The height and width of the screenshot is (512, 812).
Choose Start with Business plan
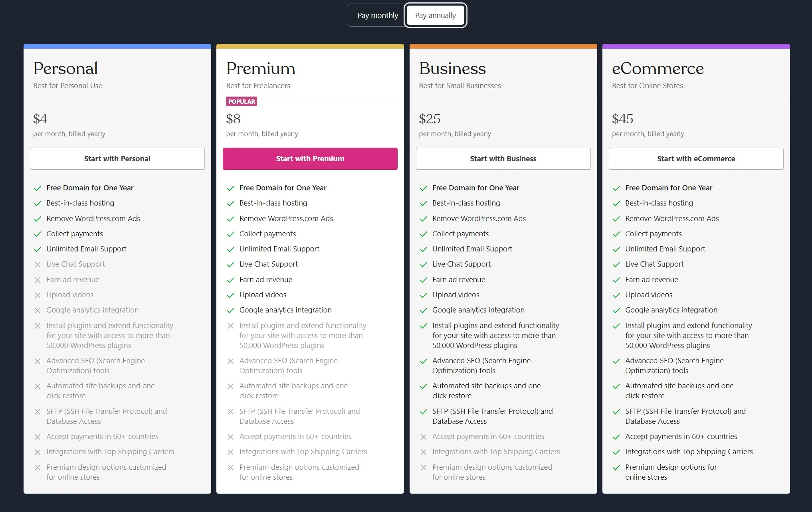click(503, 159)
